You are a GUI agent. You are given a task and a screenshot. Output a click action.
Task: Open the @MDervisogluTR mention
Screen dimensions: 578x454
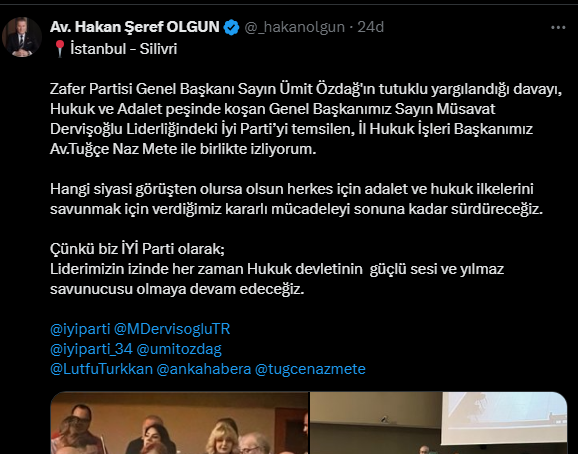[x=172, y=329]
